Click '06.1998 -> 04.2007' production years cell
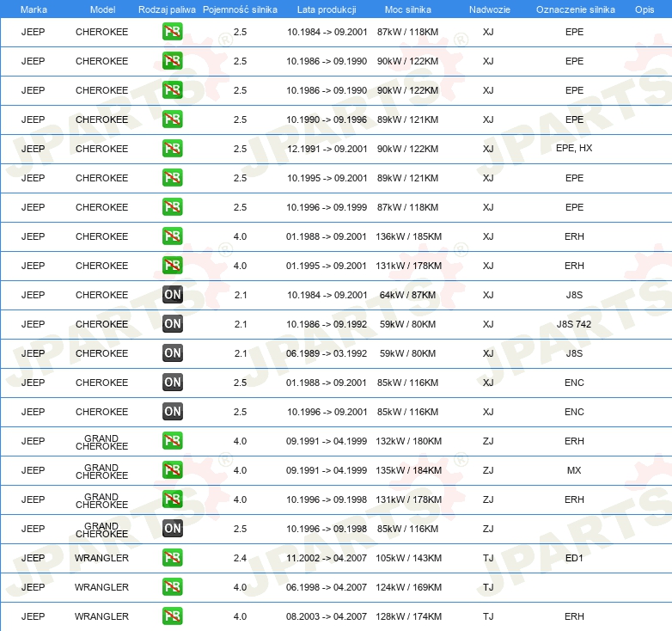This screenshot has width=672, height=631. 327,587
